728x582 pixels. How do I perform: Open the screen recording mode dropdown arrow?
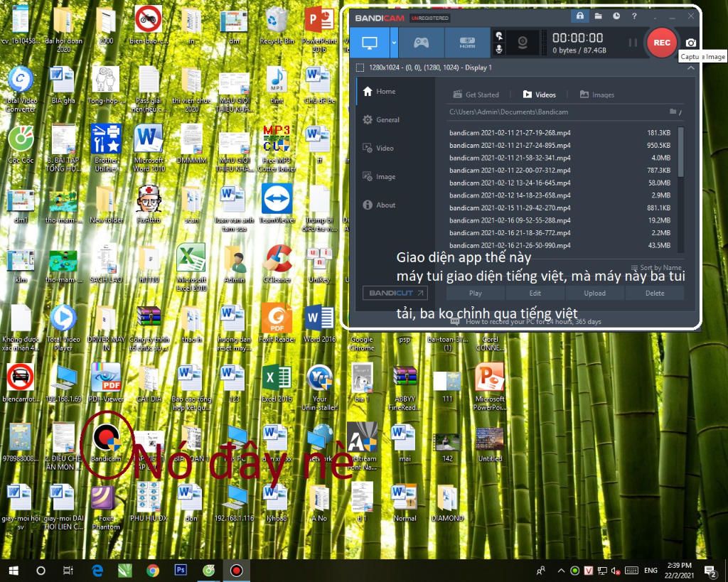pyautogui.click(x=394, y=43)
